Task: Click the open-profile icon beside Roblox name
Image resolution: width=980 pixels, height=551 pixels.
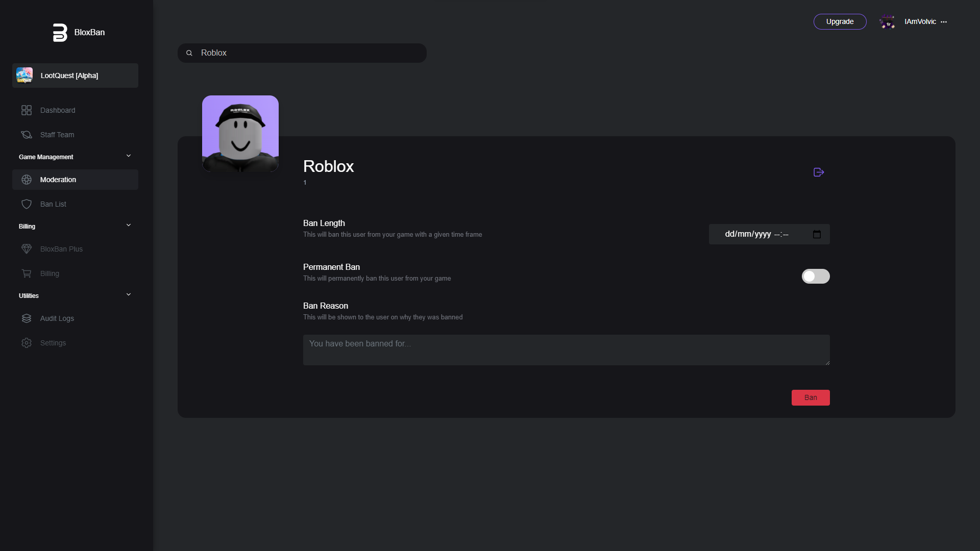Action: coord(819,172)
